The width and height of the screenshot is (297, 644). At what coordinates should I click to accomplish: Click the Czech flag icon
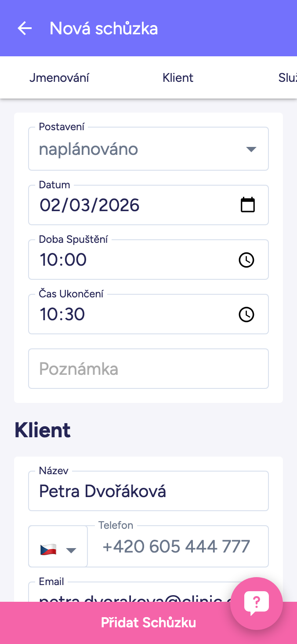[48, 549]
